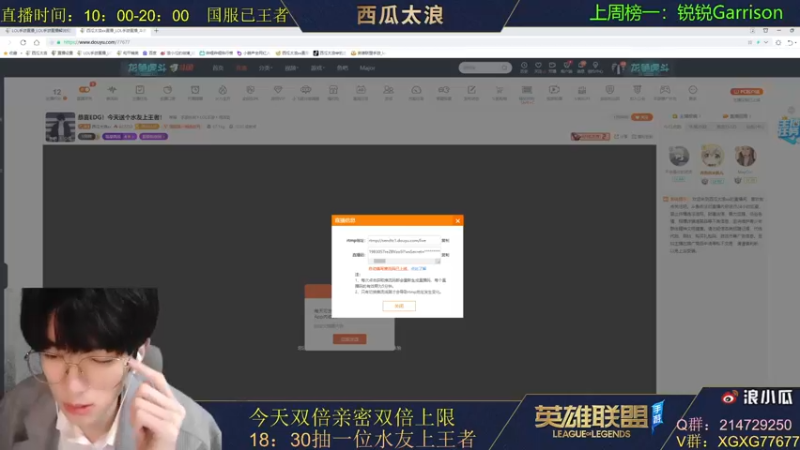The width and height of the screenshot is (800, 450).
Task: Open the shop storefront icon in streamer toolbar
Action: click(x=333, y=92)
